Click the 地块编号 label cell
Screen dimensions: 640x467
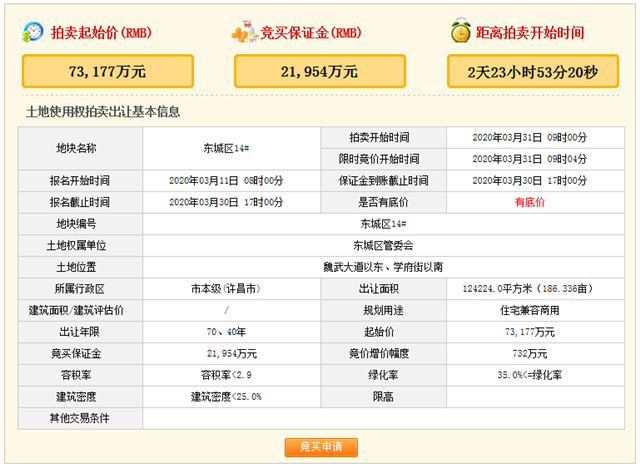(x=80, y=224)
